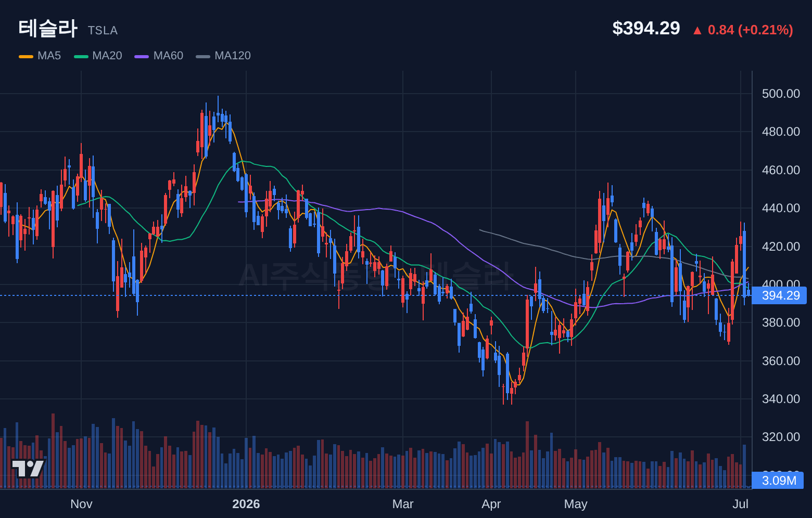This screenshot has height=518, width=812.
Task: Click the 460.00 price axis label
Action: click(781, 170)
